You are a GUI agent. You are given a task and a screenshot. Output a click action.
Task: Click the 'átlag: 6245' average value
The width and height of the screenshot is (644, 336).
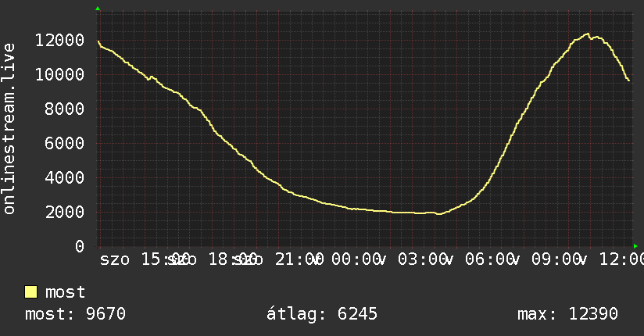pos(321,314)
